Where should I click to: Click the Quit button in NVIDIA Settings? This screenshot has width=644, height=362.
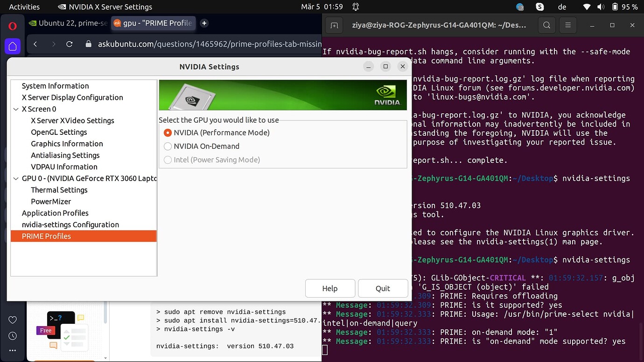coord(383,288)
